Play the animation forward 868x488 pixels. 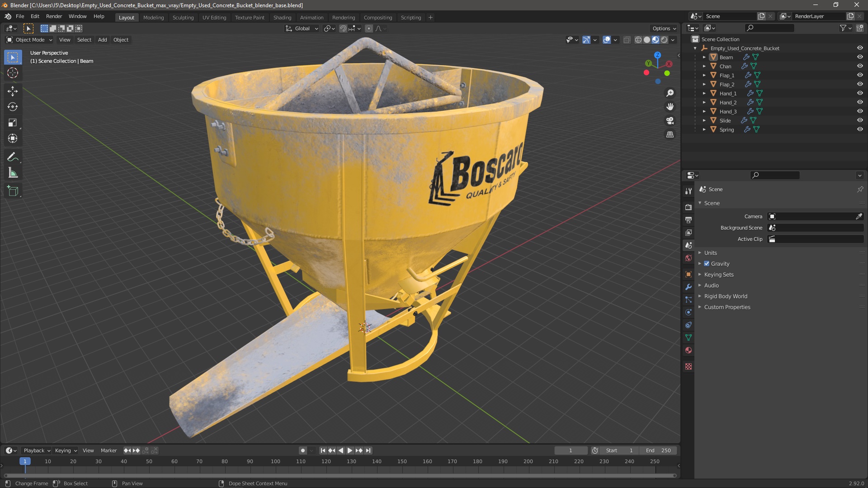(350, 450)
